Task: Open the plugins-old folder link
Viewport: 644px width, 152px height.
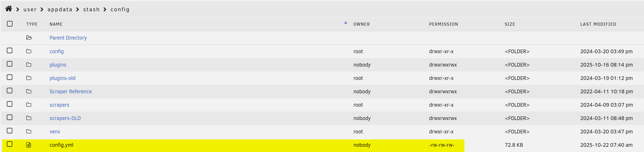Action: [62, 78]
